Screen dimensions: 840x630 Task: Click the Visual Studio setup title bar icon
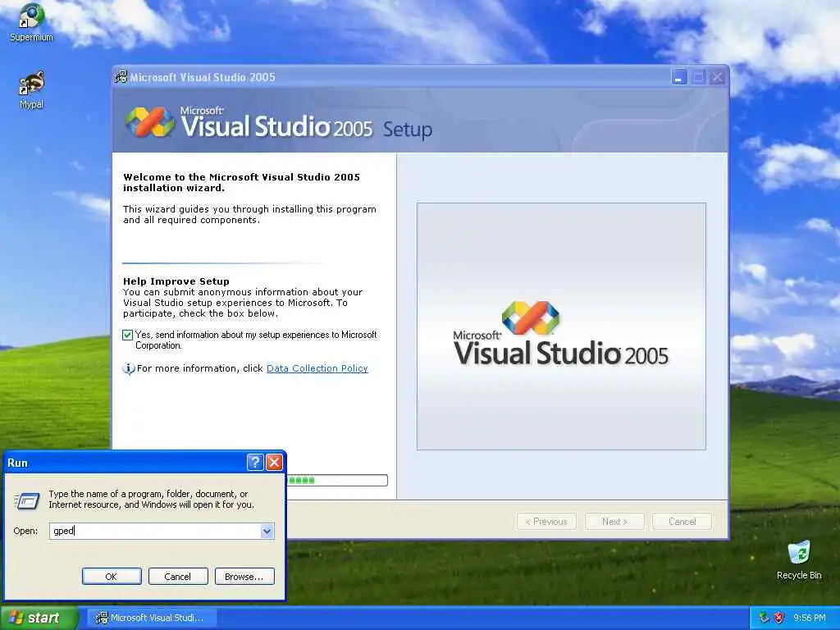pos(121,77)
